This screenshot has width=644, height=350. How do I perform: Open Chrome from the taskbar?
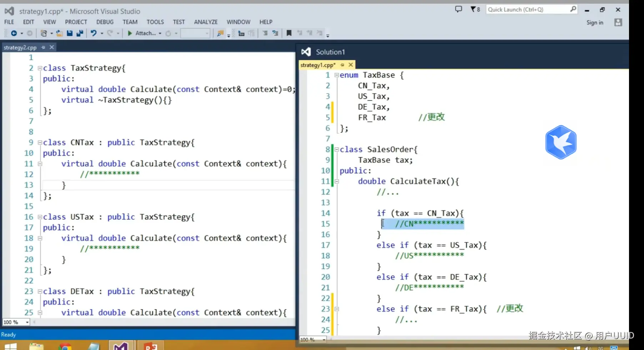(65, 346)
